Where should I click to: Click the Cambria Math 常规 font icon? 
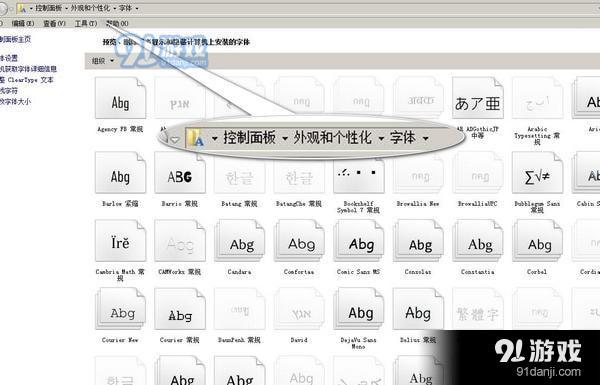(121, 241)
